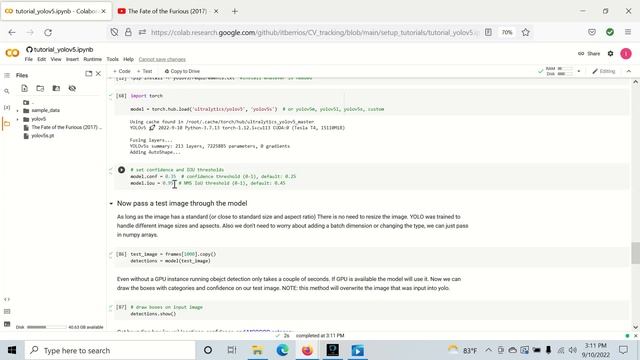Viewport: 640px width, 360px height.
Task: Click the Pocket save icon
Action: point(592,32)
